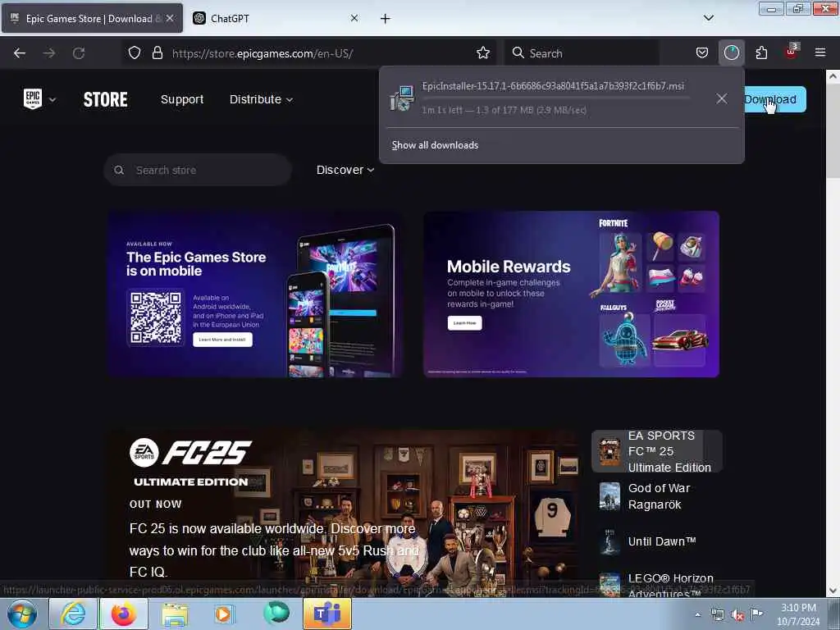The height and width of the screenshot is (630, 840).
Task: Click the uBlock extension icon with badge
Action: pos(791,52)
